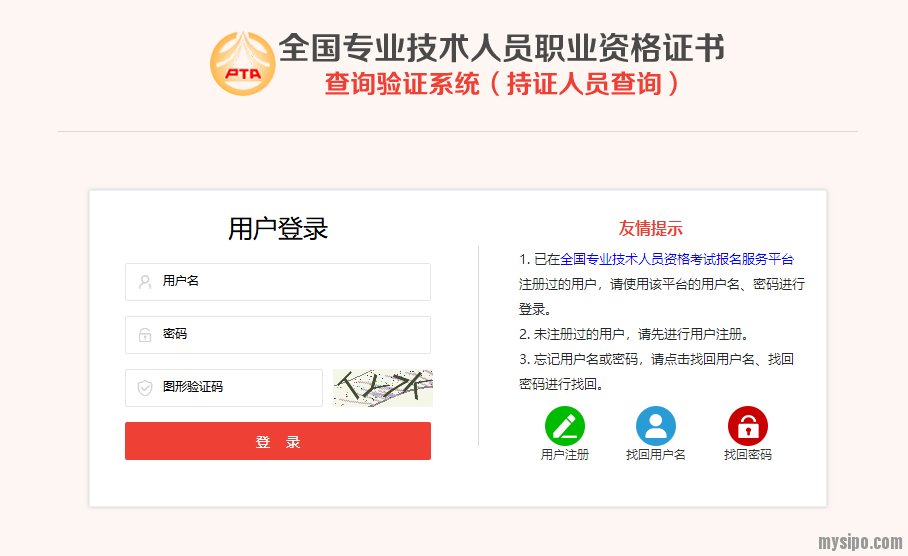Click the blue 找回用户名 person icon

(656, 426)
